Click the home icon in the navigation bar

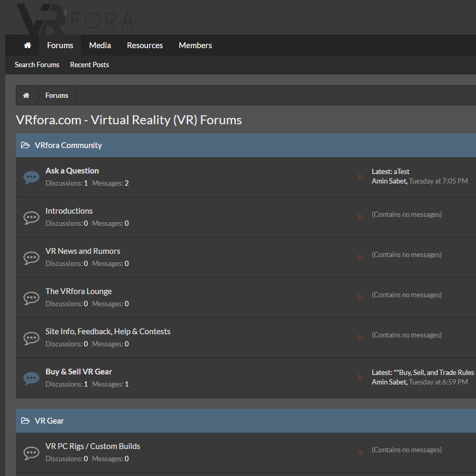(28, 45)
